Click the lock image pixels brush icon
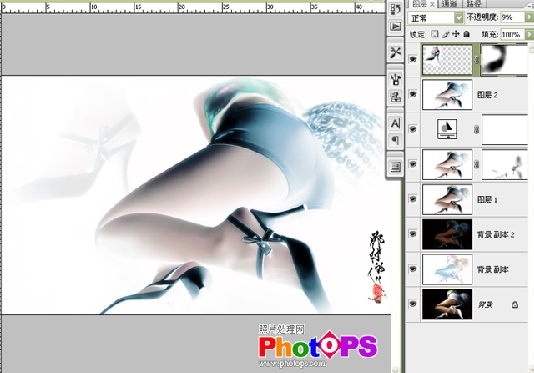534x373 pixels. point(445,34)
